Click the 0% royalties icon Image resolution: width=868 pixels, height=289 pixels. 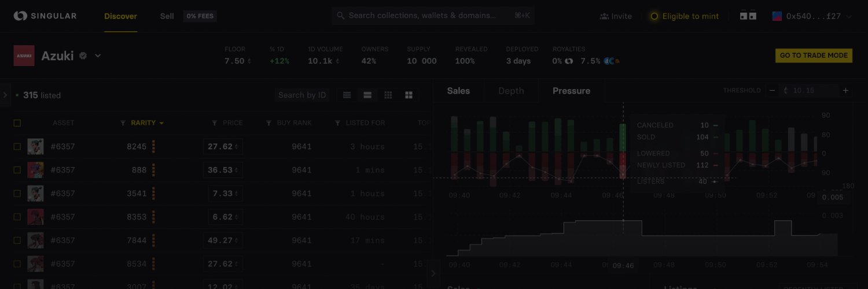[569, 61]
